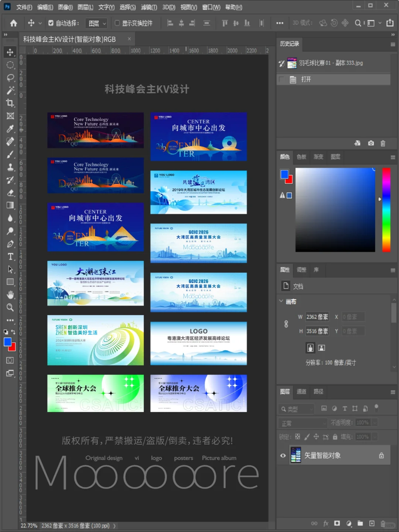Click status bar arrow next to document size
The height and width of the screenshot is (532, 399).
114,526
